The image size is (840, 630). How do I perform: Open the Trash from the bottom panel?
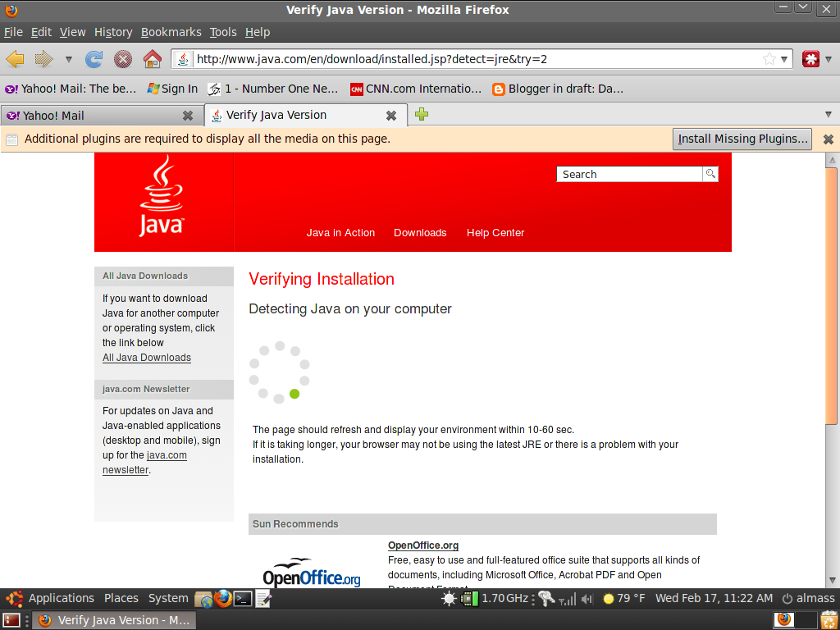[828, 620]
